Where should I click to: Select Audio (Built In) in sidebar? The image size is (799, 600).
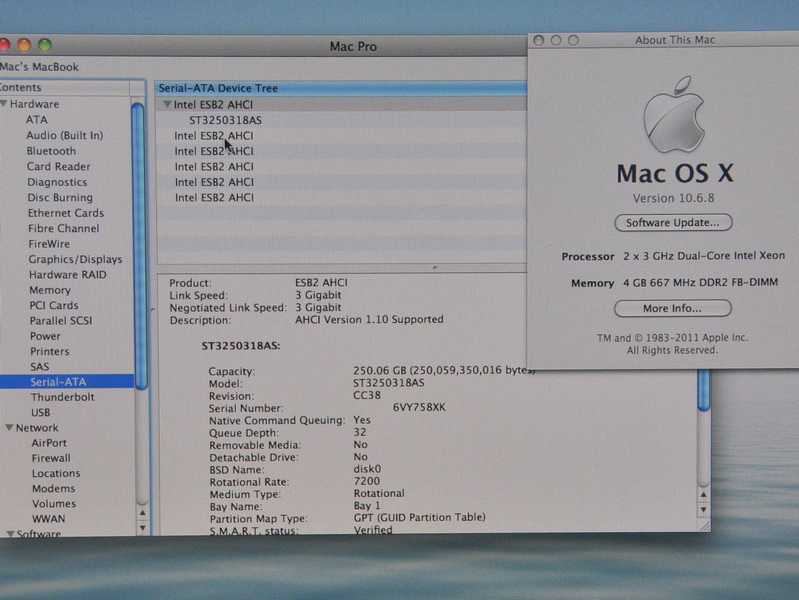[x=65, y=136]
